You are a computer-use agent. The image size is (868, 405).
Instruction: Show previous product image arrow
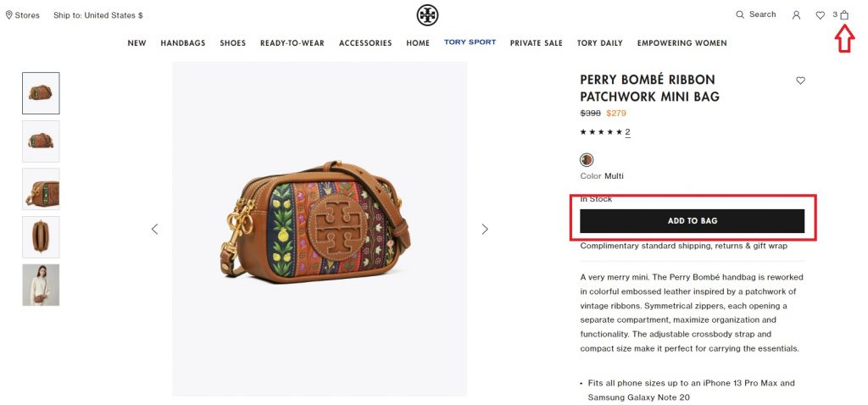coord(154,229)
